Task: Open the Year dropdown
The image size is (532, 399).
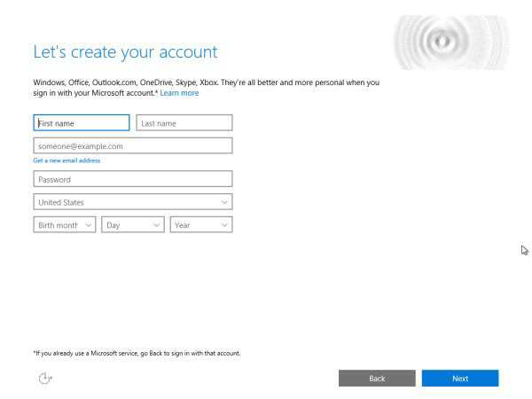Action: click(x=201, y=225)
